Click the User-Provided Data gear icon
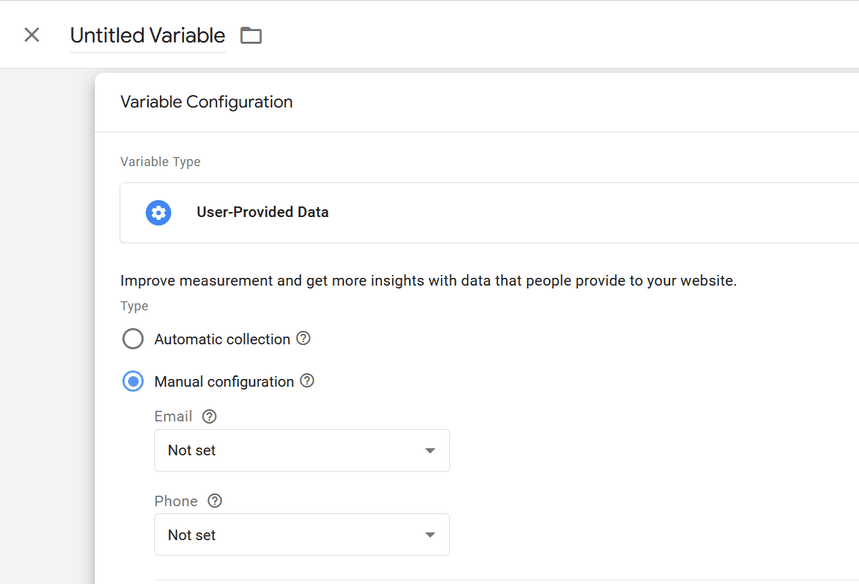The image size is (859, 584). pyautogui.click(x=158, y=212)
